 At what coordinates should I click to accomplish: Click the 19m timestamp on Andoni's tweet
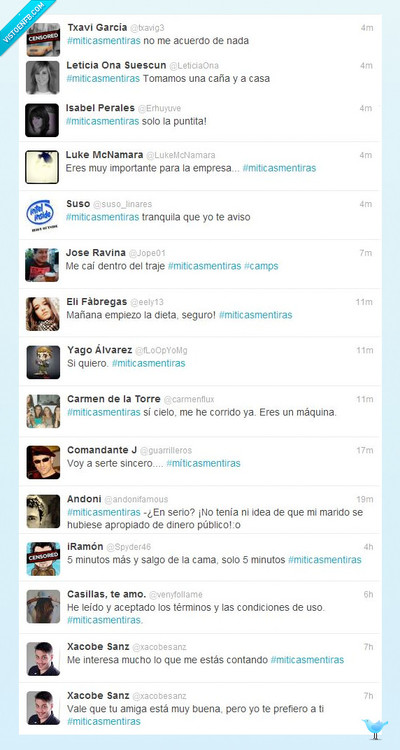point(364,499)
